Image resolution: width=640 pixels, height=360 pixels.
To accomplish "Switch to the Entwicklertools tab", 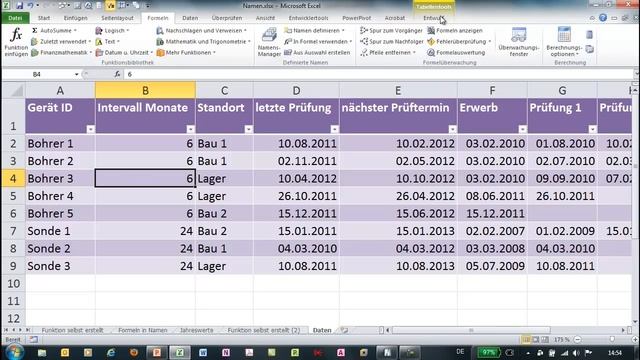I will click(308, 18).
